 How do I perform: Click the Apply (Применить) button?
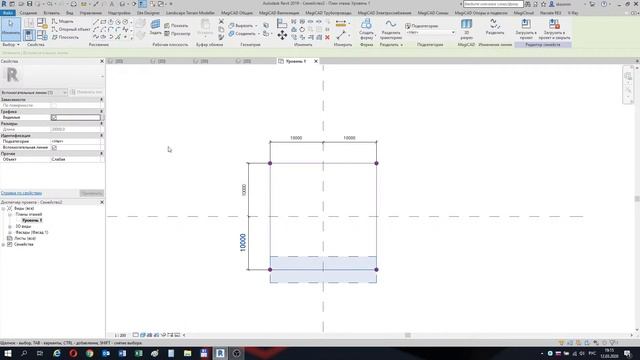point(91,193)
